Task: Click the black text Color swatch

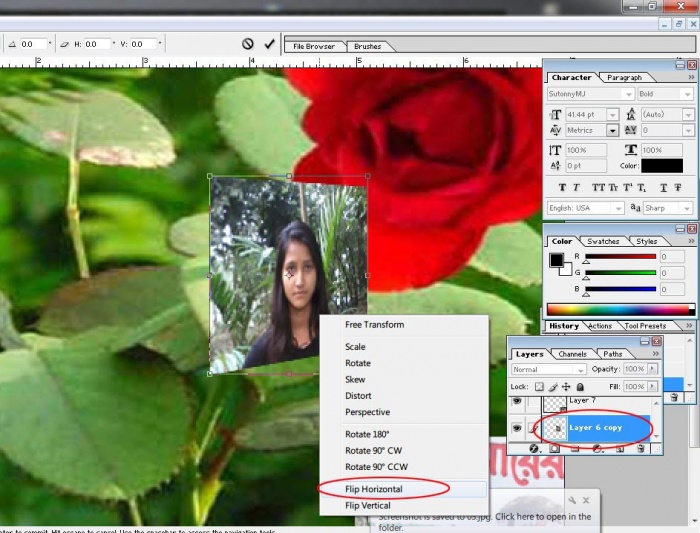Action: (x=662, y=166)
